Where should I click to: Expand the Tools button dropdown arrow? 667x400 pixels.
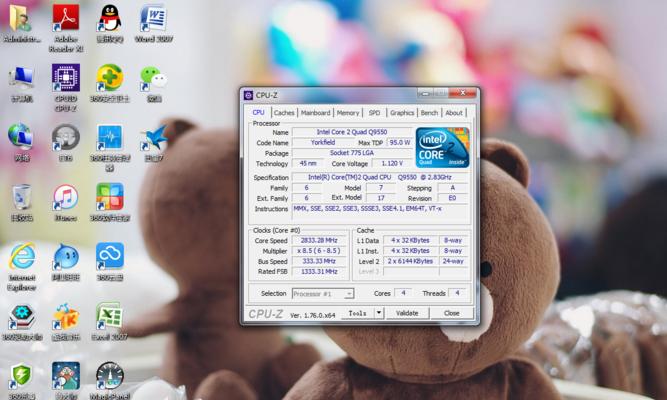tap(379, 313)
